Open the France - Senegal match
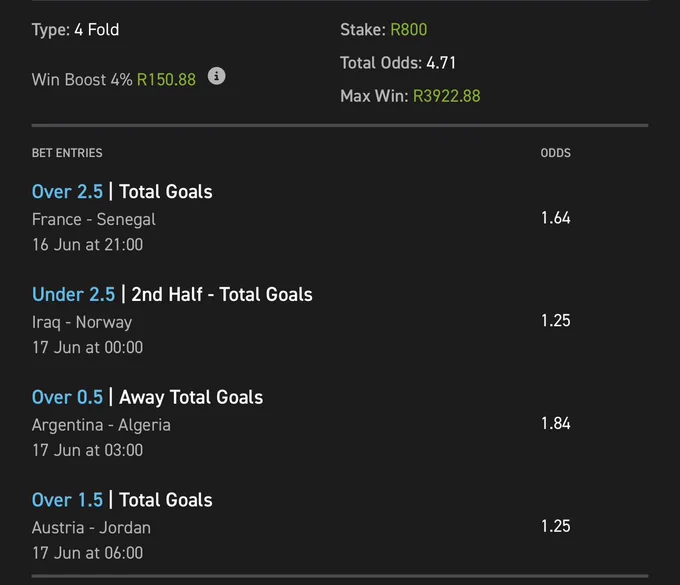 coord(94,219)
